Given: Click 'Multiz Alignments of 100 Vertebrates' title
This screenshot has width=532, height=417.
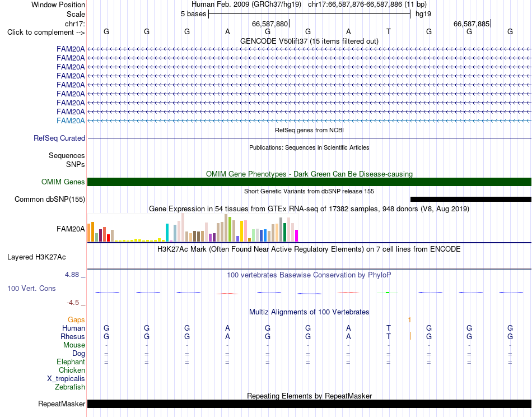Looking at the screenshot, I should 310,312.
